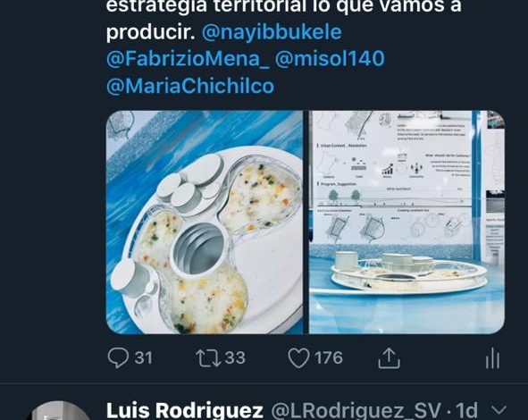Image resolution: width=528 pixels, height=420 pixels.
Task: View tweet analytics bar chart icon
Action: (492, 358)
